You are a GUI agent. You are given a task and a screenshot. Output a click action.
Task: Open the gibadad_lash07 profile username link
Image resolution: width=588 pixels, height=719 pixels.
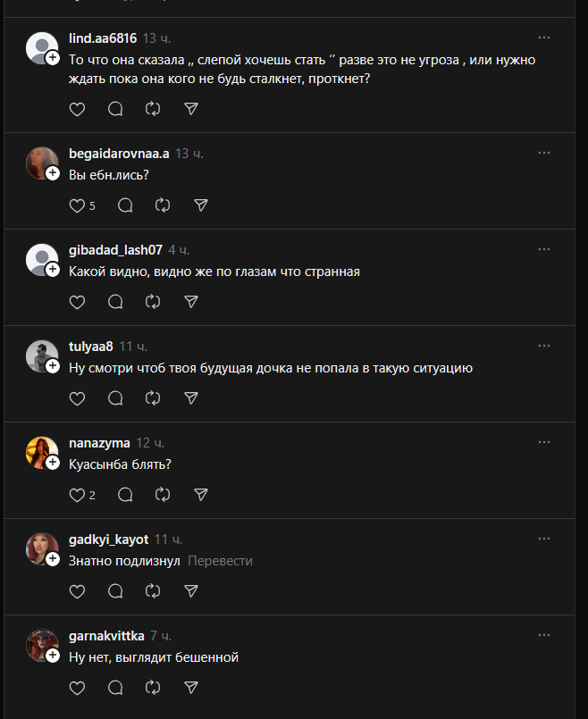click(115, 249)
